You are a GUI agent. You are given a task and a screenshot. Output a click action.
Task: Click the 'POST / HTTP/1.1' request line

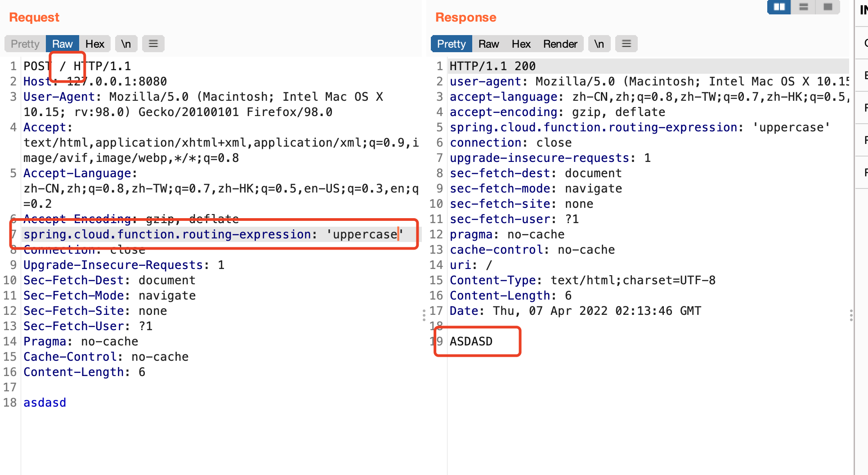(77, 66)
